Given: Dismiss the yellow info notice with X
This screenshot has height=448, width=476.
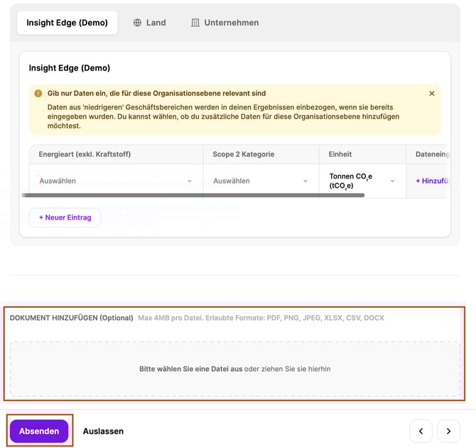Looking at the screenshot, I should 431,93.
